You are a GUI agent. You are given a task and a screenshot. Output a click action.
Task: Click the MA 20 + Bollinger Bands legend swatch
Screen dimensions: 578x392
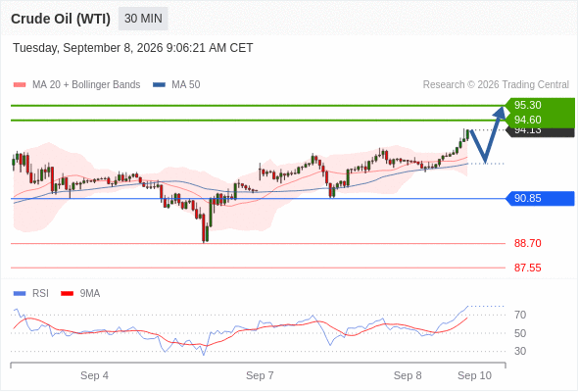click(x=20, y=85)
